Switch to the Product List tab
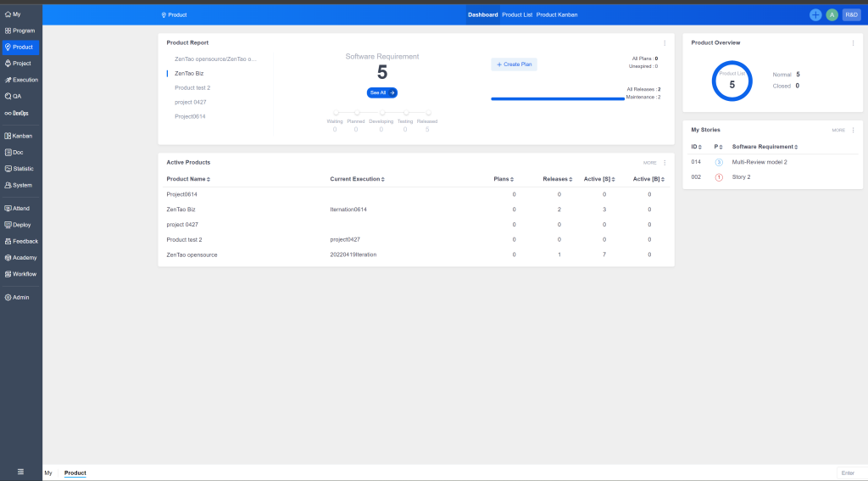Viewport: 868px width, 481px height. (517, 14)
